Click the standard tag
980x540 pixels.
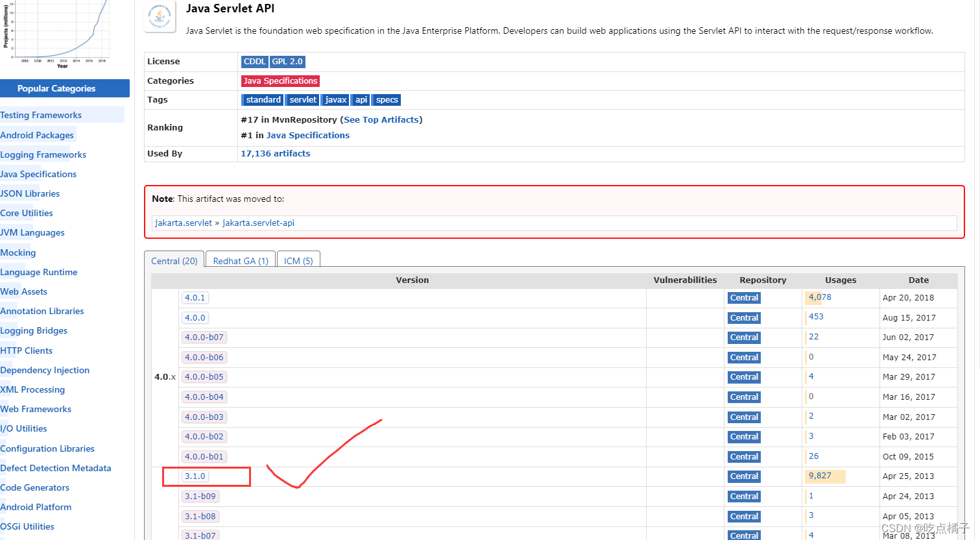tap(263, 100)
